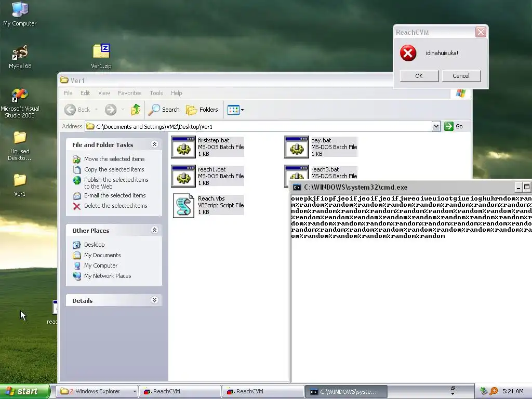Click Delete the selected items link
This screenshot has height=399, width=532.
(116, 206)
